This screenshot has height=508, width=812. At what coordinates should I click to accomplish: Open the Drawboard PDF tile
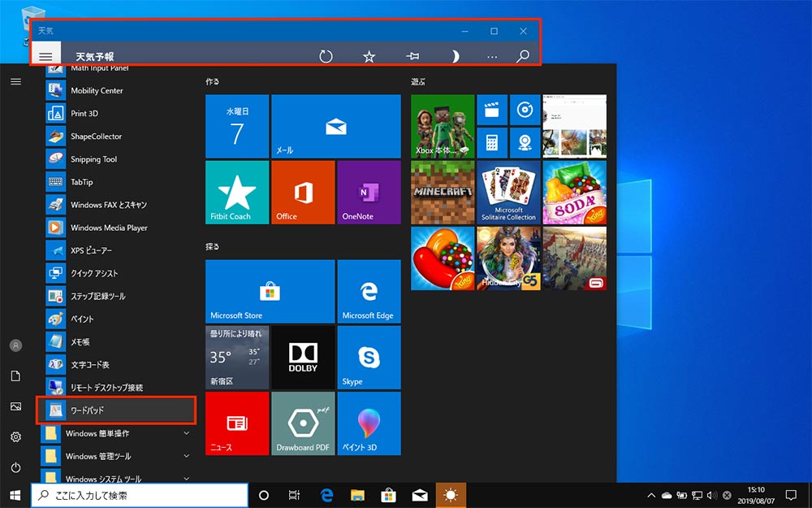click(x=303, y=423)
